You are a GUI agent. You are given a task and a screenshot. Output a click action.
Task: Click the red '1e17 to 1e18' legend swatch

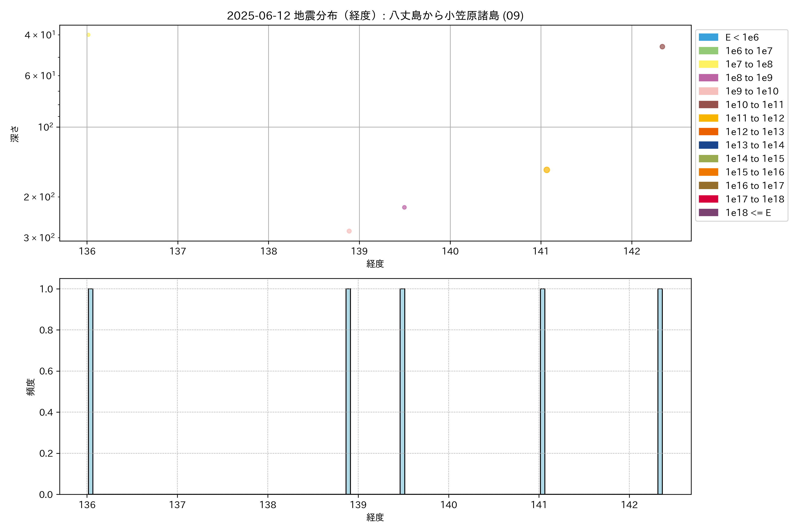click(x=708, y=199)
